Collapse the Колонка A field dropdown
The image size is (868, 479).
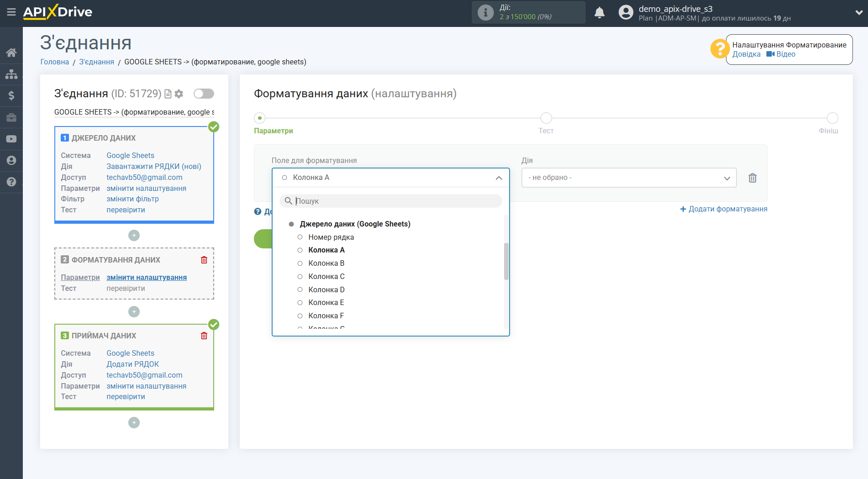[x=390, y=178]
